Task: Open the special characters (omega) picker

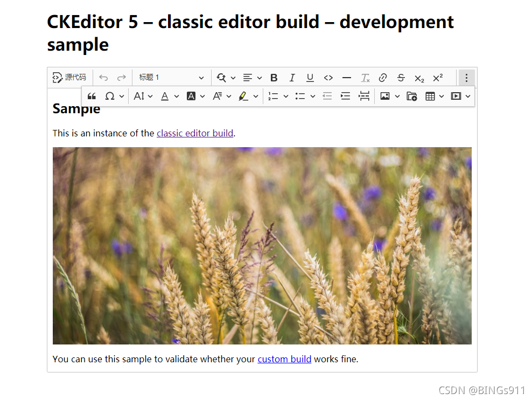Action: point(110,96)
